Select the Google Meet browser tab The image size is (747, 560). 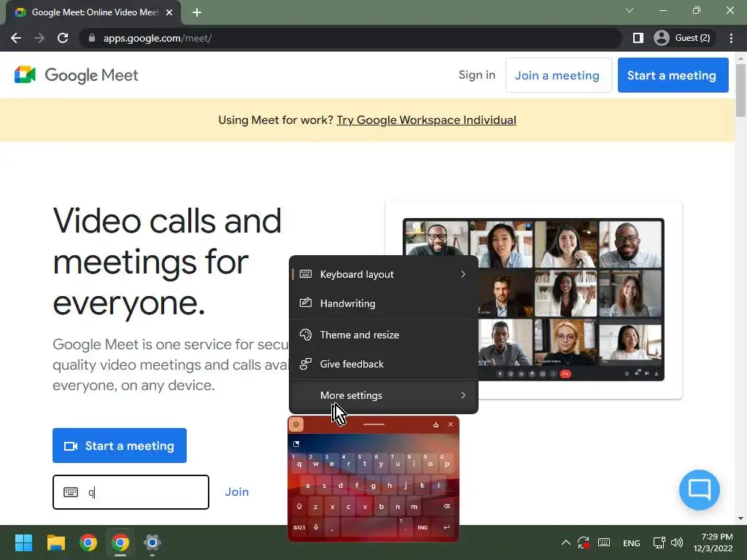[94, 12]
